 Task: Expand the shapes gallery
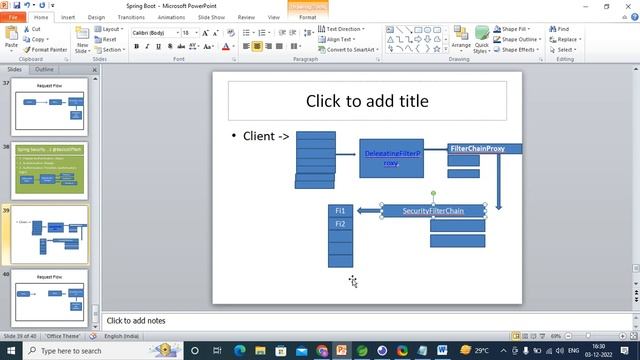click(x=446, y=49)
